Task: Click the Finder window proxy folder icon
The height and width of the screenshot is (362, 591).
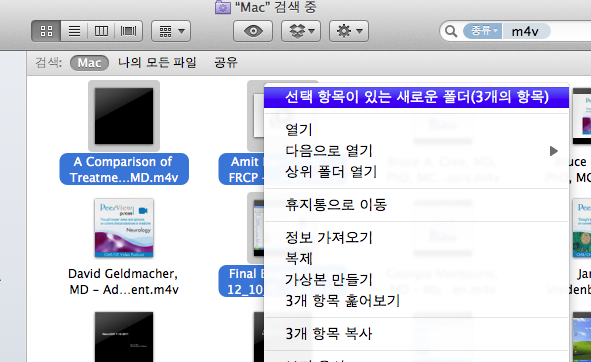Action: coord(223,7)
